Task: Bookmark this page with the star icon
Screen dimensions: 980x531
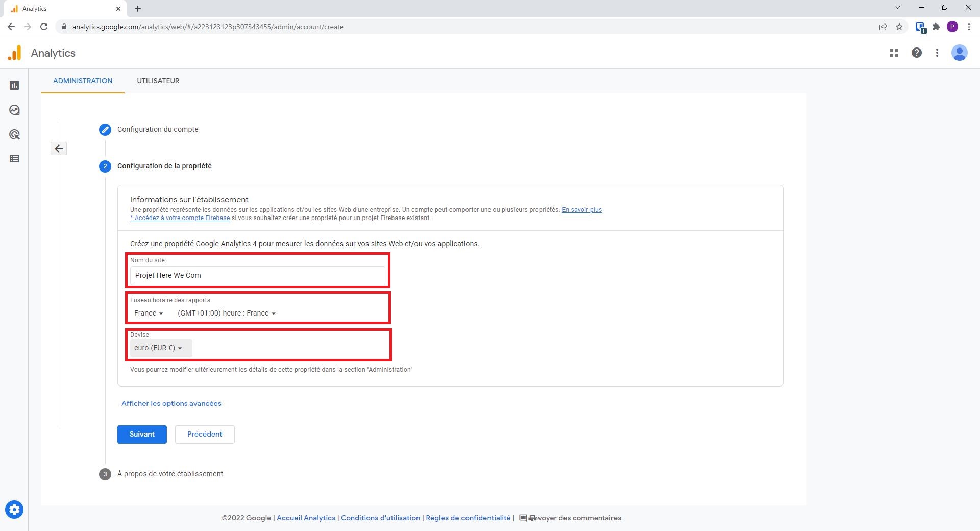Action: (x=899, y=27)
